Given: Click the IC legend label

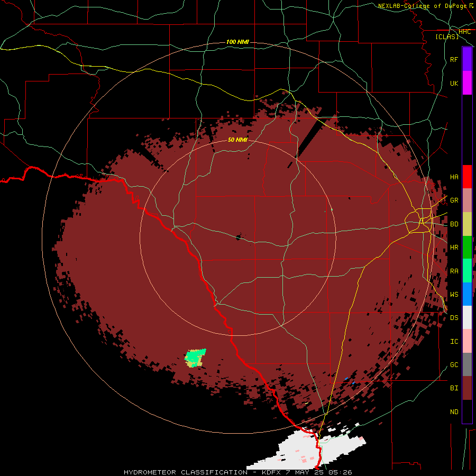Looking at the screenshot, I should (x=454, y=342).
